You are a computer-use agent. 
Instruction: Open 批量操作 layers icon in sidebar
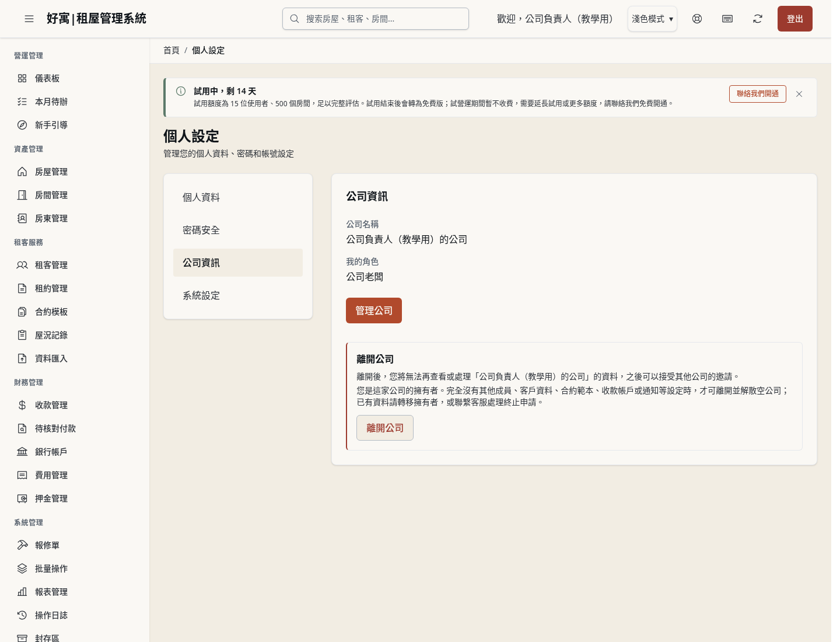(x=22, y=568)
